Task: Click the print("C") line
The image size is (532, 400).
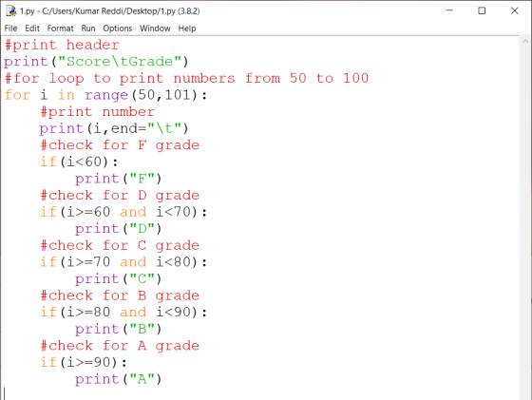Action: point(118,278)
